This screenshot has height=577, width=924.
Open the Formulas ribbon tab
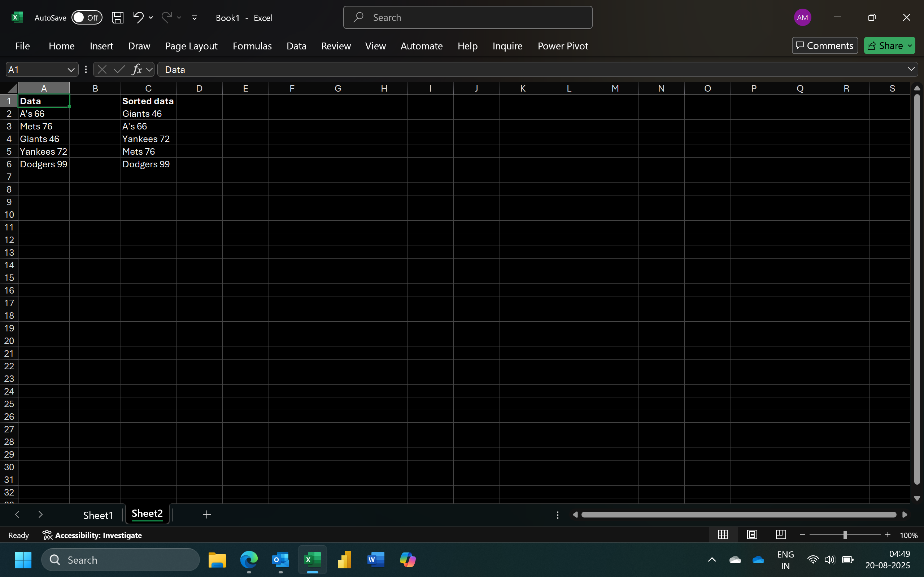click(x=252, y=46)
